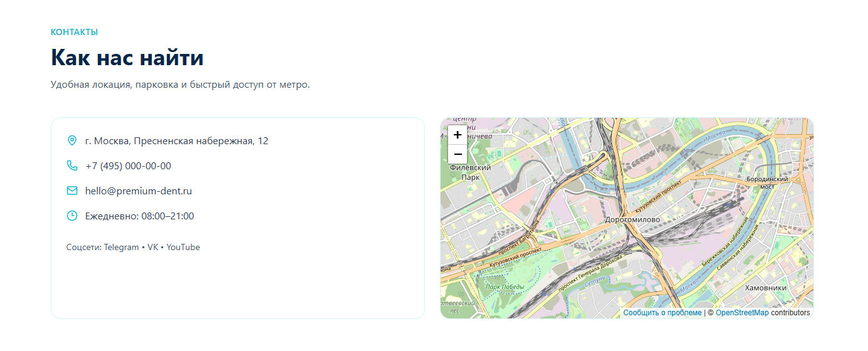Click the VK social label
This screenshot has height=351, width=868.
153,247
